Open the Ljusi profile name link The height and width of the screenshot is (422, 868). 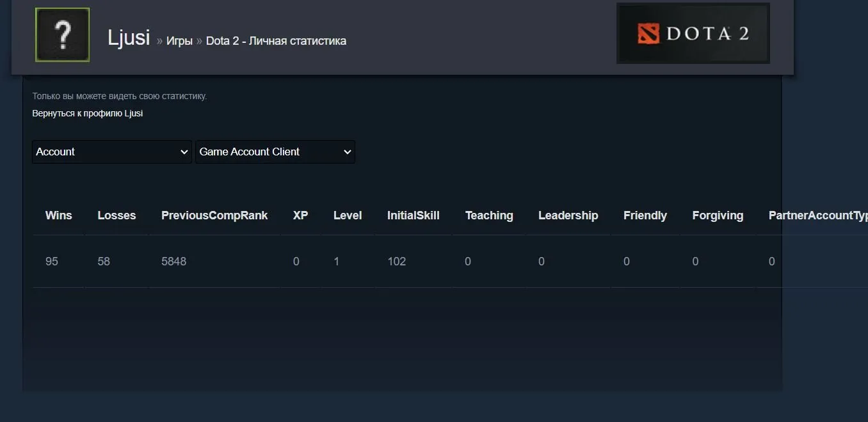(129, 38)
